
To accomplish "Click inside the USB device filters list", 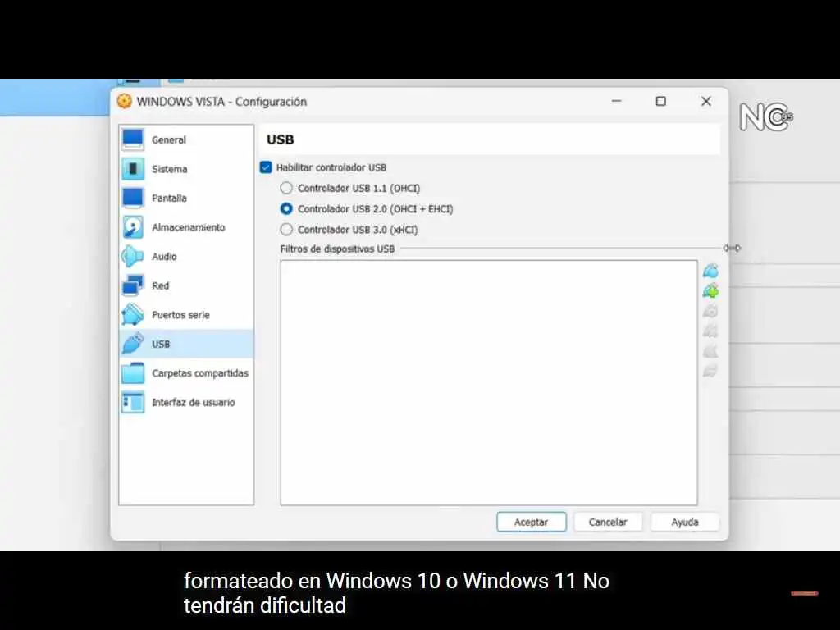I will 489,382.
